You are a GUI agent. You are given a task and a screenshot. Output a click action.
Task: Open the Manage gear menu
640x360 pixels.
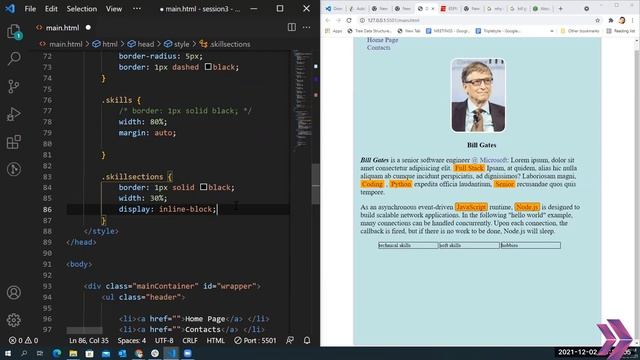pyautogui.click(x=13, y=320)
